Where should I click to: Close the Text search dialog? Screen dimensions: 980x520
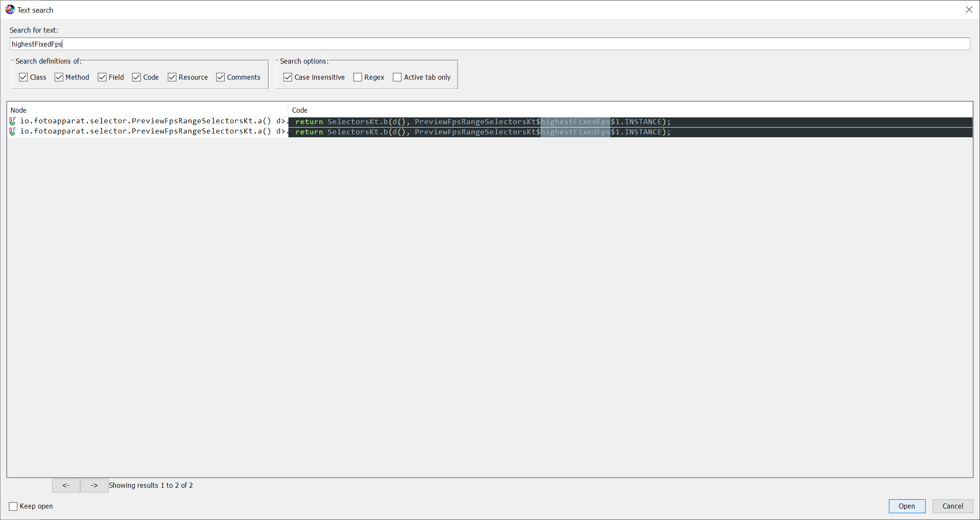[969, 10]
